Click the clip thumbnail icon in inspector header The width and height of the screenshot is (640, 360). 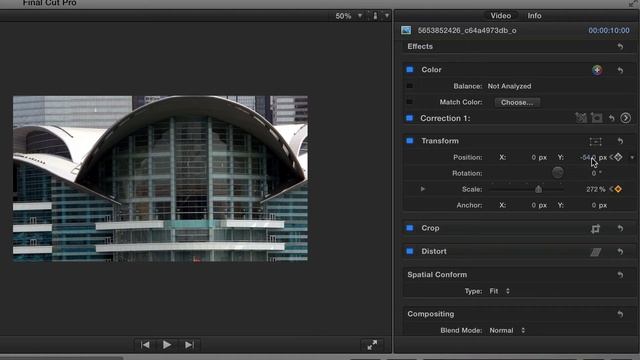coord(406,30)
